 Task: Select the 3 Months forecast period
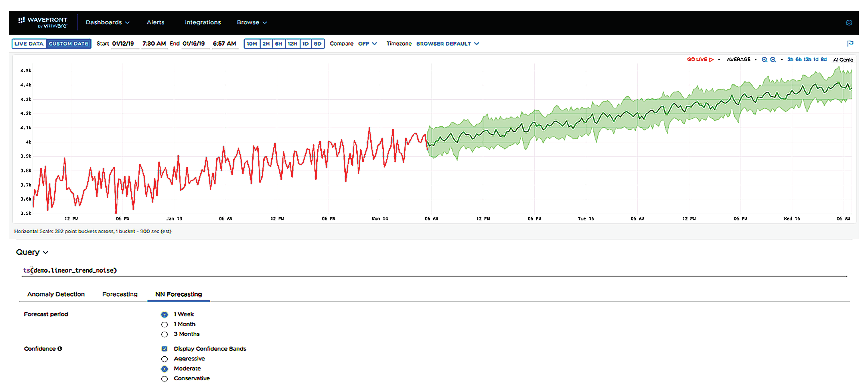click(164, 334)
